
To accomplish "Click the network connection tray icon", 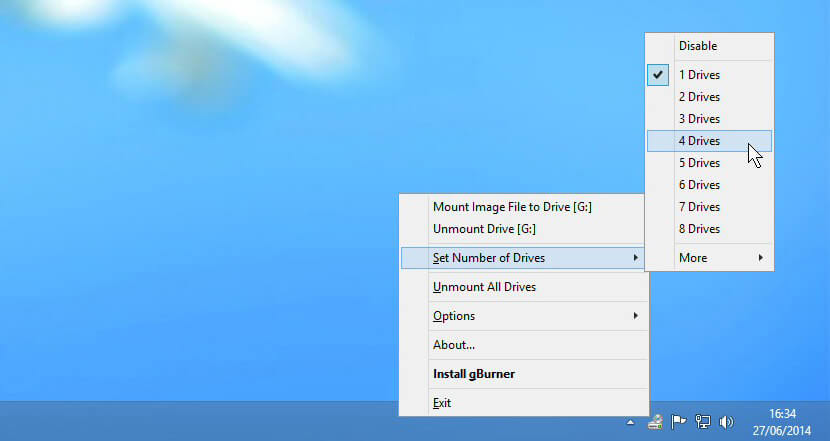I will click(702, 421).
